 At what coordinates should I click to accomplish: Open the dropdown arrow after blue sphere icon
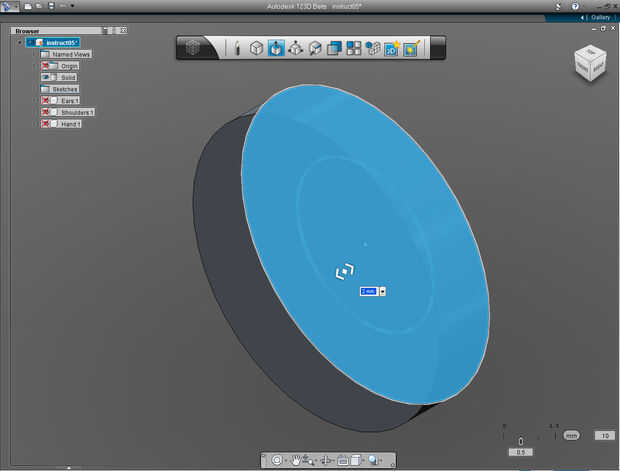click(381, 460)
